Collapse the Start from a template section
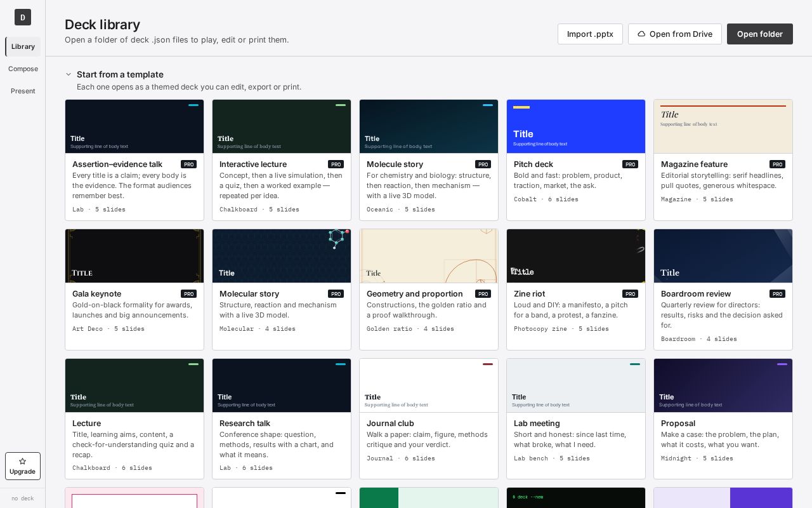The height and width of the screenshot is (508, 812). pos(69,74)
